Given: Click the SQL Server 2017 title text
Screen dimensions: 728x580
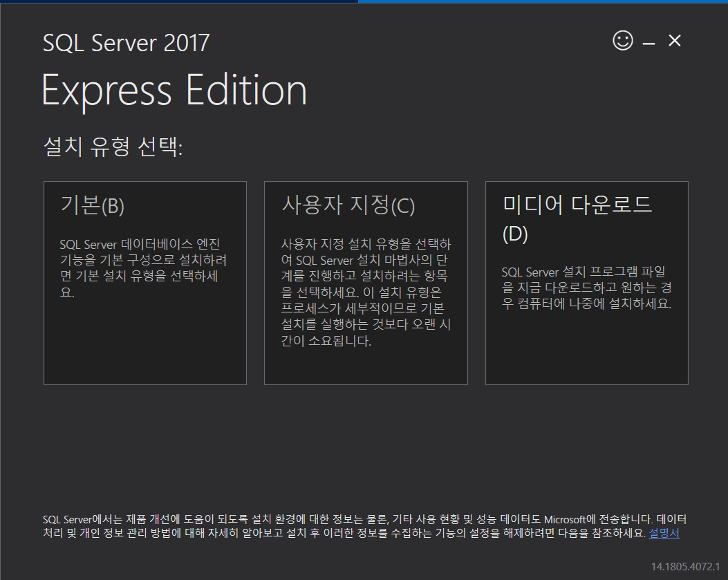Looking at the screenshot, I should tap(127, 43).
